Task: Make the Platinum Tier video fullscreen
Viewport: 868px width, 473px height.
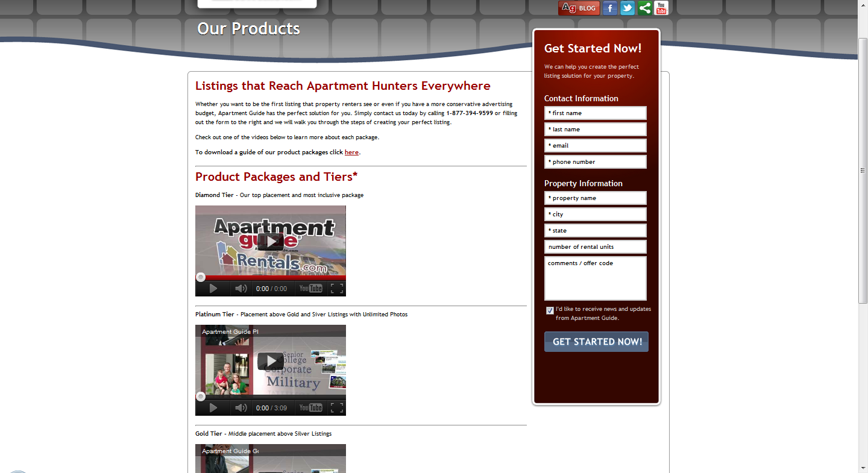Action: click(337, 408)
